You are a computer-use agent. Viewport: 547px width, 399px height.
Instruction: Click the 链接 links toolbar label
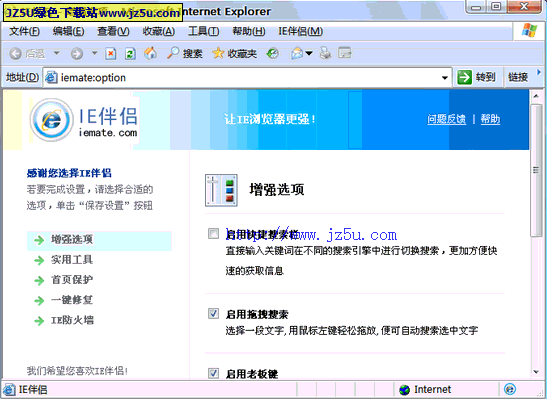[x=518, y=77]
